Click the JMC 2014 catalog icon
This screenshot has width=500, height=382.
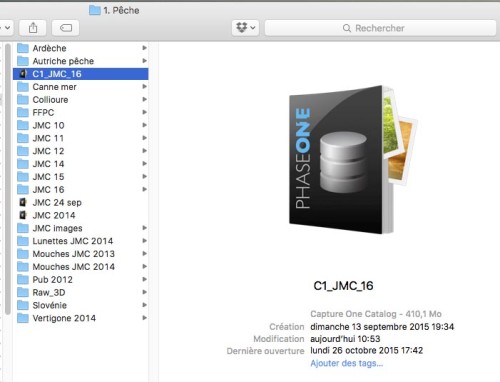[23, 215]
